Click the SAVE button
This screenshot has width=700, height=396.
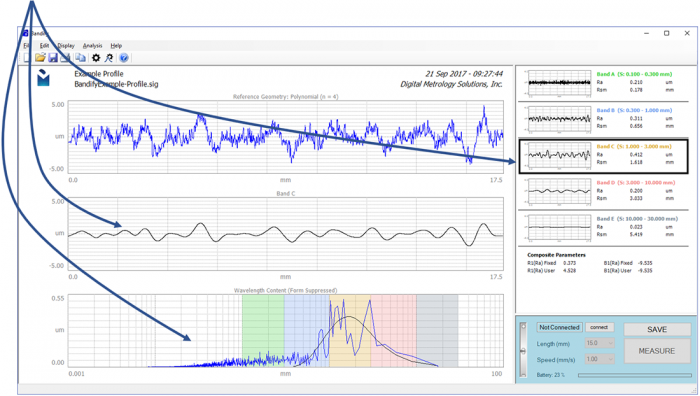(x=657, y=329)
